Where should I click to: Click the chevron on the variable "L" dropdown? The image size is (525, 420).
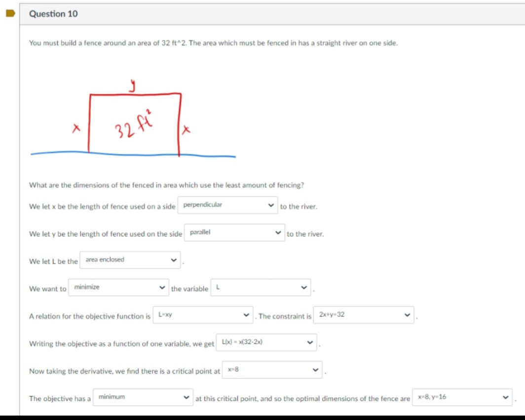click(x=303, y=287)
